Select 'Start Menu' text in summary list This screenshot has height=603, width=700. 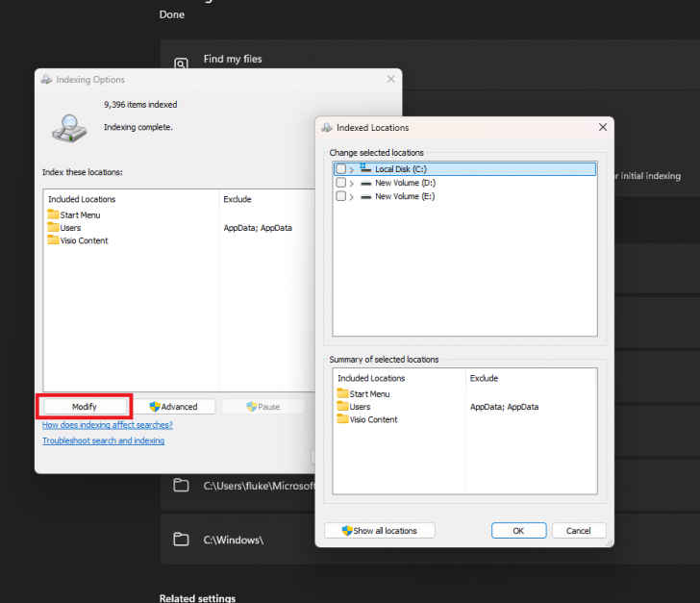369,394
